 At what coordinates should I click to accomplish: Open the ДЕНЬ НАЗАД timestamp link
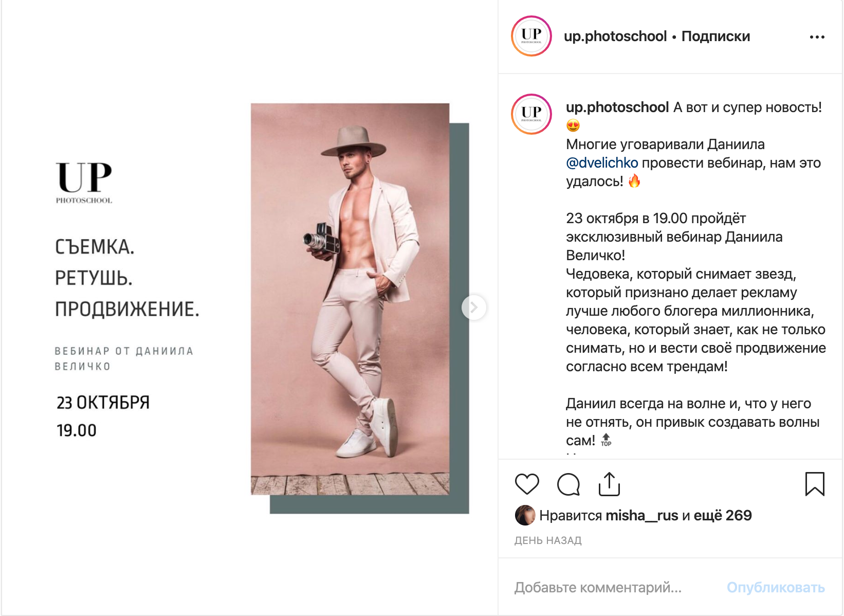[x=548, y=540]
